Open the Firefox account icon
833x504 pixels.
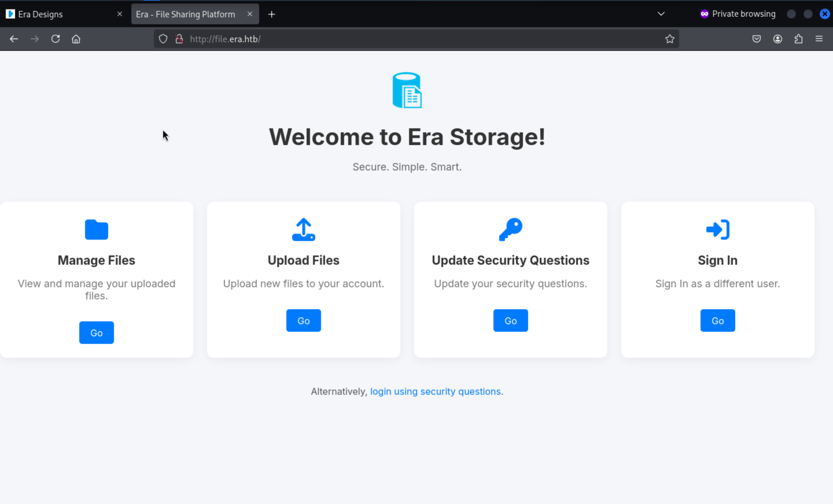[777, 39]
